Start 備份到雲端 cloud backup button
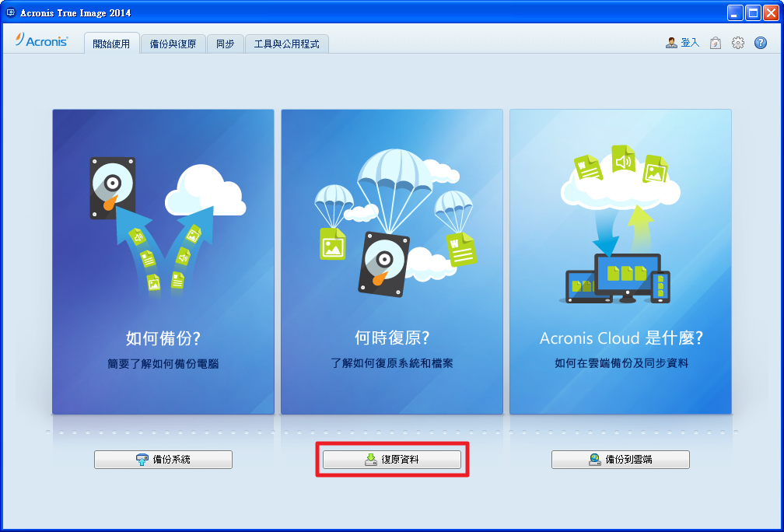This screenshot has height=532, width=784. point(621,460)
